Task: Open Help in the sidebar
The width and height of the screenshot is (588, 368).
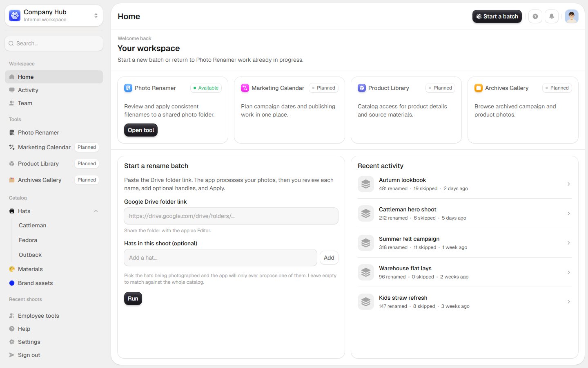Action: pyautogui.click(x=54, y=329)
